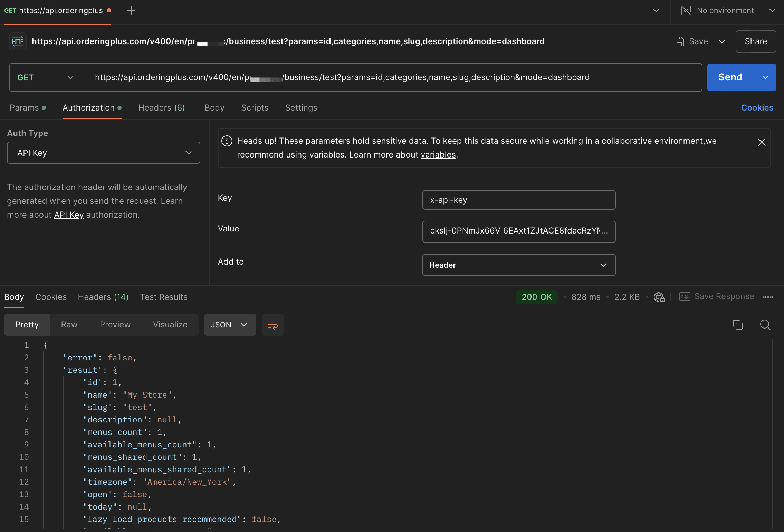Open search in response body
The width and height of the screenshot is (784, 532).
(765, 325)
